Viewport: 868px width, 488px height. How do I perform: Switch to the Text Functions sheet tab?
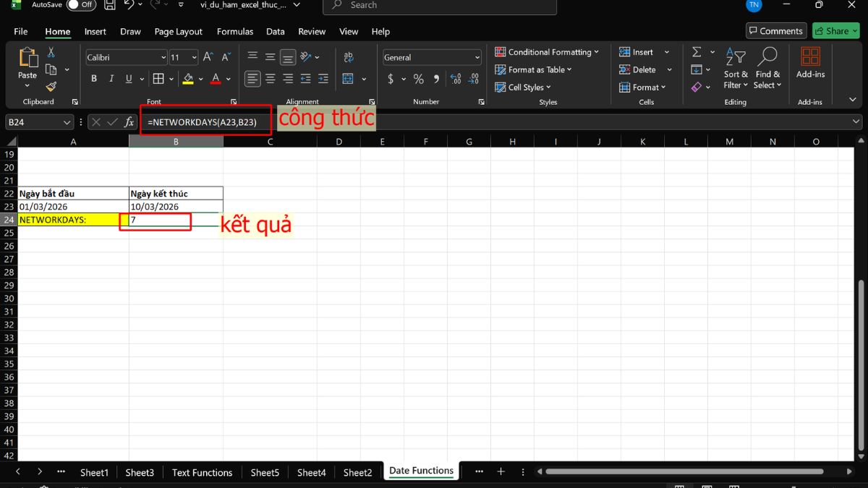tap(202, 472)
